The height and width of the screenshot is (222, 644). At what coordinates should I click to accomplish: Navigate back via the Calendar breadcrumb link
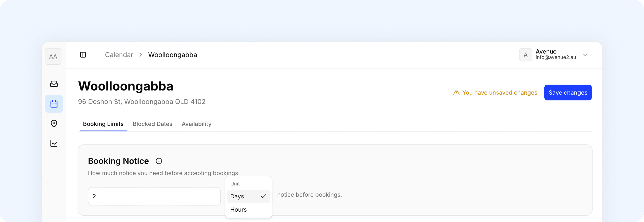[119, 54]
